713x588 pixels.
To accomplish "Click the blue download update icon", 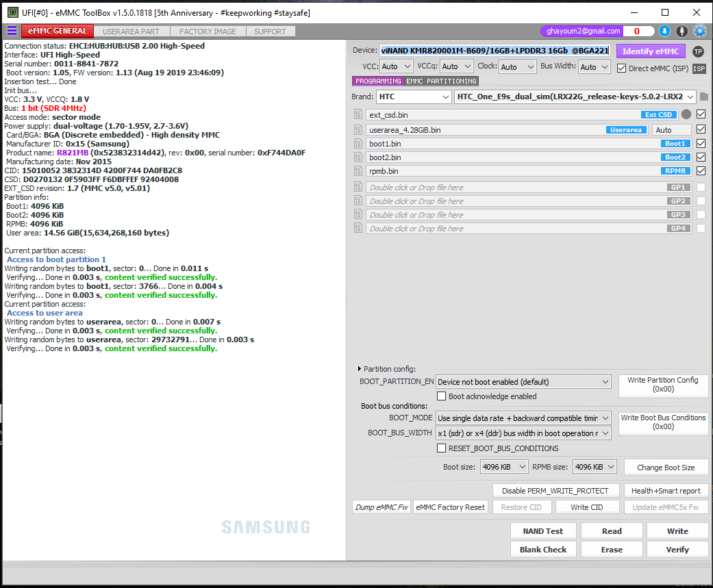I will [664, 31].
